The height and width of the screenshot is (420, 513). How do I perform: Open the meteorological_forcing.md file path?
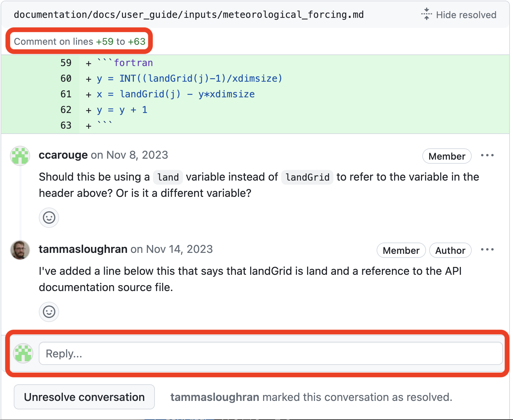(189, 15)
